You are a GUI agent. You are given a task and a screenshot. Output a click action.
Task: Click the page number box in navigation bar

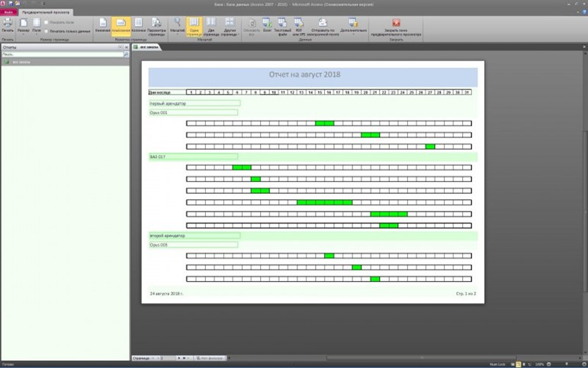coord(168,358)
